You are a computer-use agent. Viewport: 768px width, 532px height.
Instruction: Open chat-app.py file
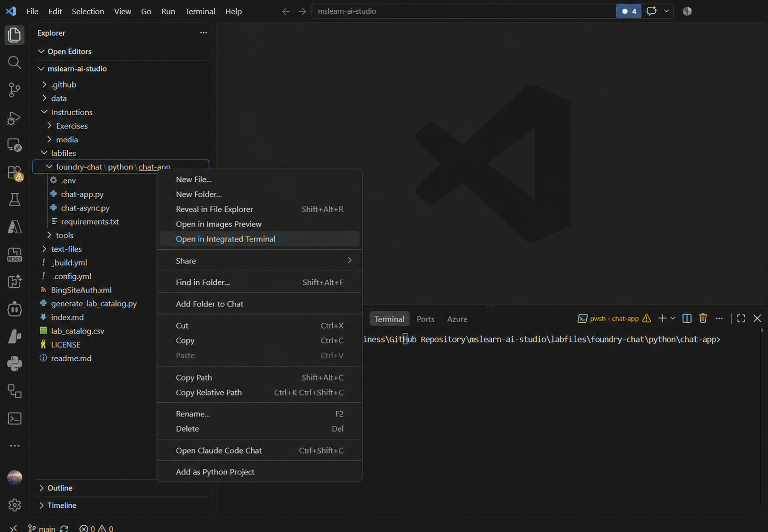[x=82, y=194]
